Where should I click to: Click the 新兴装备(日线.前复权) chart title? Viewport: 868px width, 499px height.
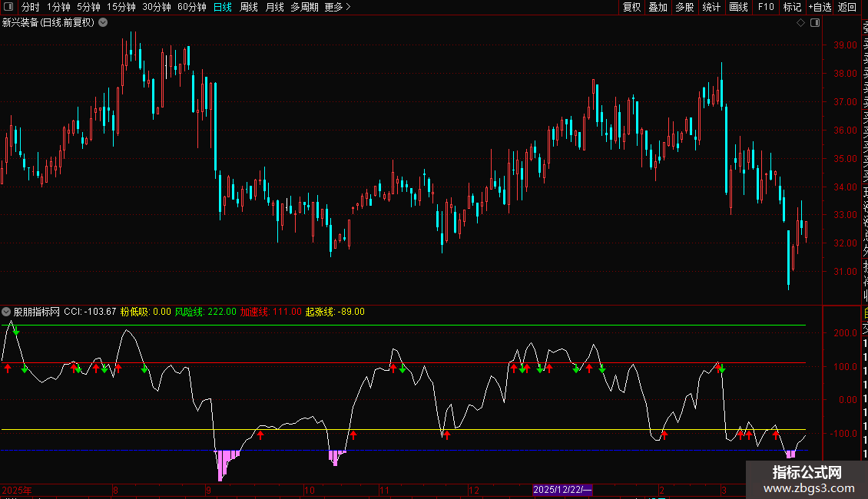pos(48,23)
